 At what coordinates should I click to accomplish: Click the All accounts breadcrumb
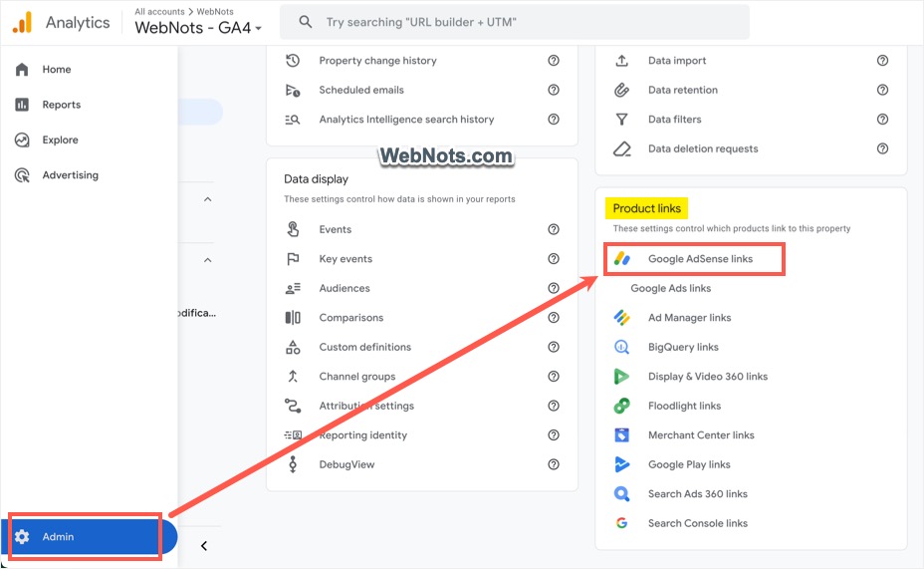tap(159, 11)
